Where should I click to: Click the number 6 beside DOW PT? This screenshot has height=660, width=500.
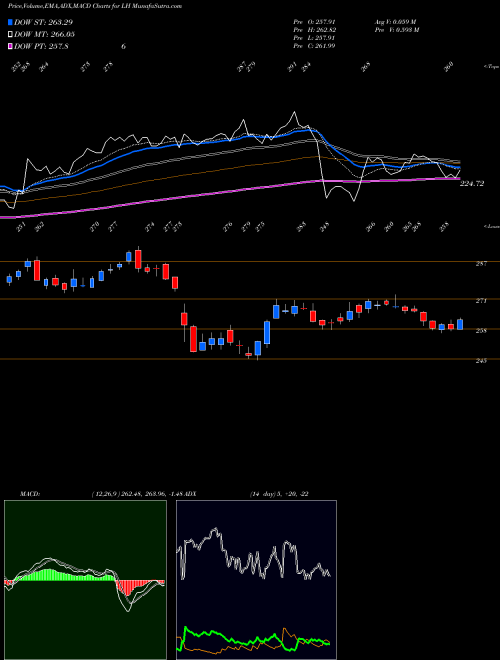coord(123,46)
